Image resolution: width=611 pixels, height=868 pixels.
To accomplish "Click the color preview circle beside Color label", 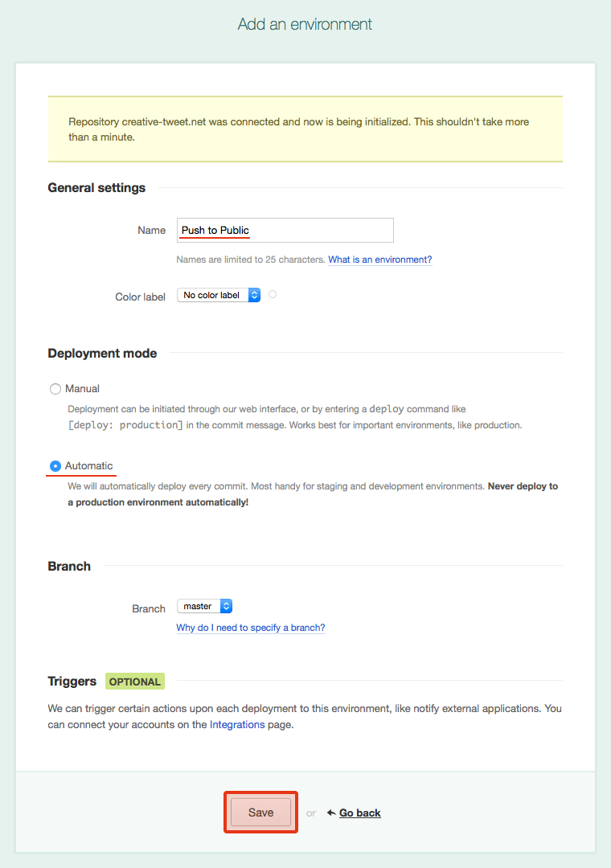I will [x=273, y=294].
